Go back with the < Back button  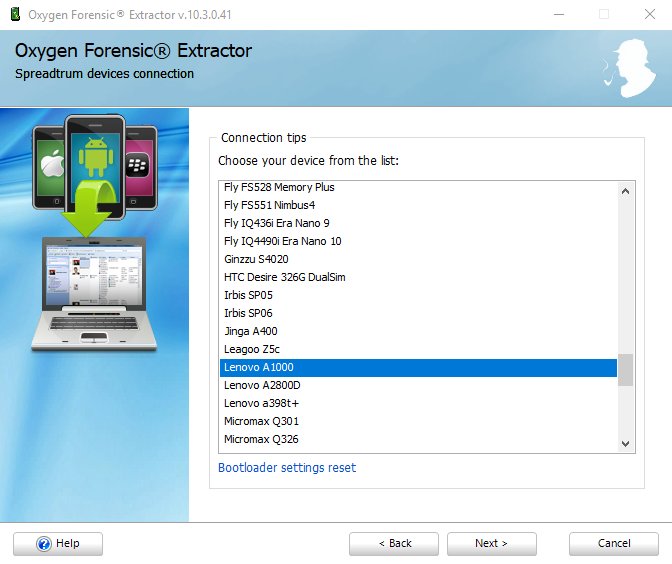click(x=394, y=543)
